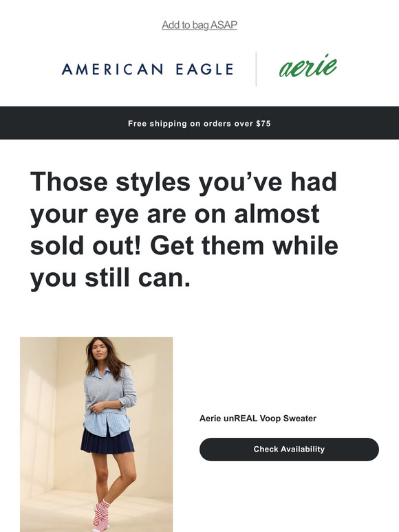
Task: Click the model product photo
Action: pos(96,434)
